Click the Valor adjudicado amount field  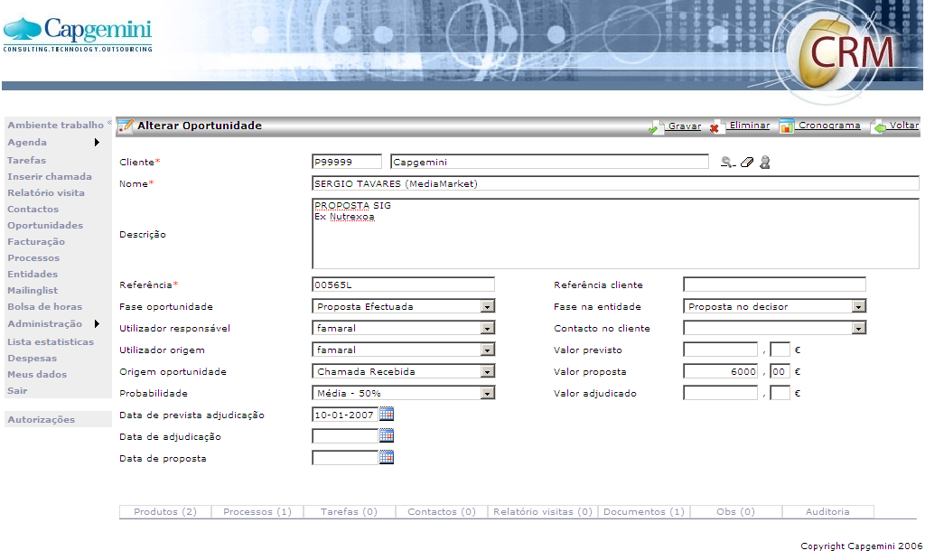coord(720,393)
